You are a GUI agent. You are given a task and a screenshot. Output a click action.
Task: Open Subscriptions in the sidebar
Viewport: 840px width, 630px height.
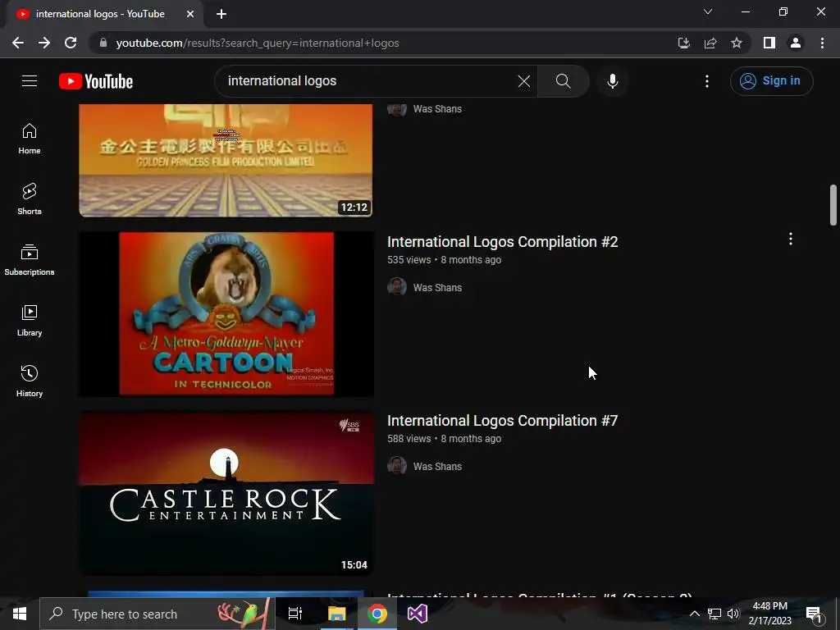[30, 260]
